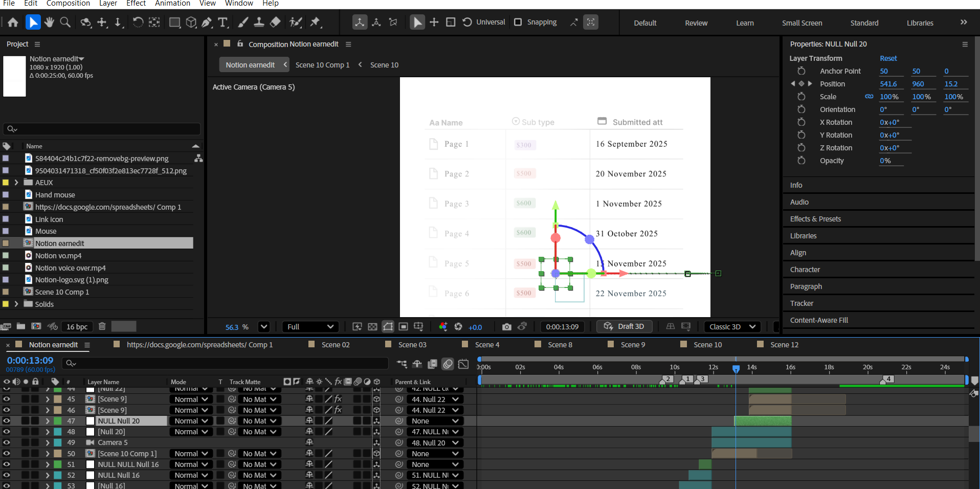Click the project search input field
This screenshot has width=980, height=489.
(x=102, y=129)
